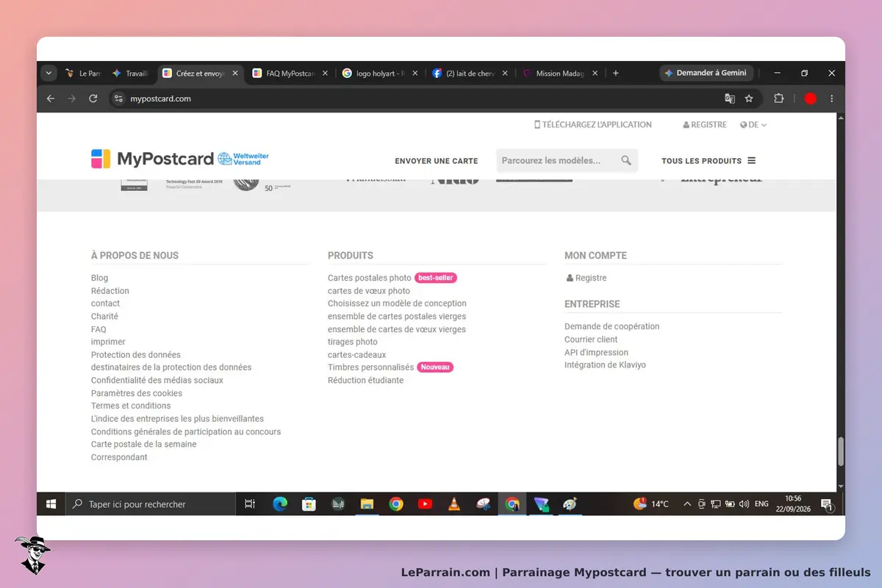The image size is (882, 588).
Task: Open the Blog footer link
Action: click(99, 278)
